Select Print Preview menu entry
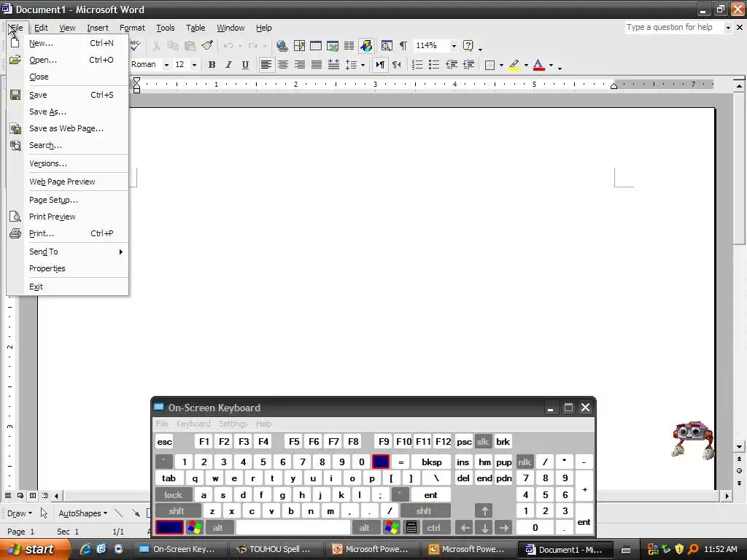The image size is (747, 560). (x=68, y=217)
